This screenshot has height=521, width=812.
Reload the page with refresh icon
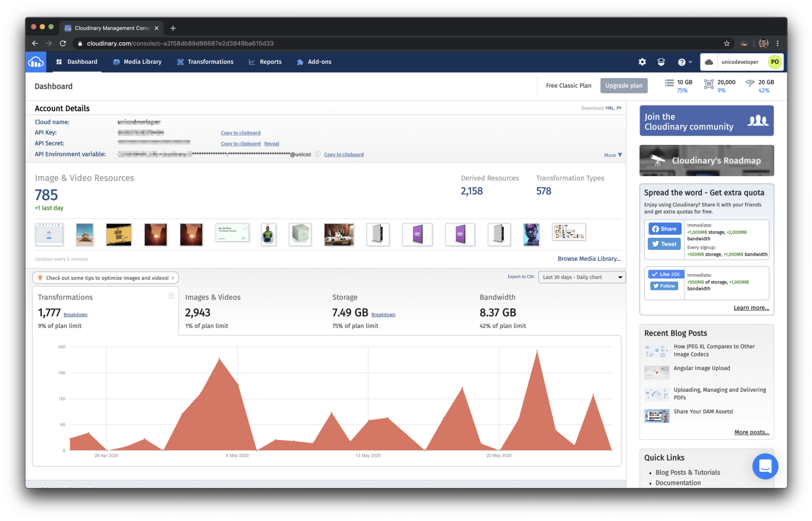tap(63, 43)
